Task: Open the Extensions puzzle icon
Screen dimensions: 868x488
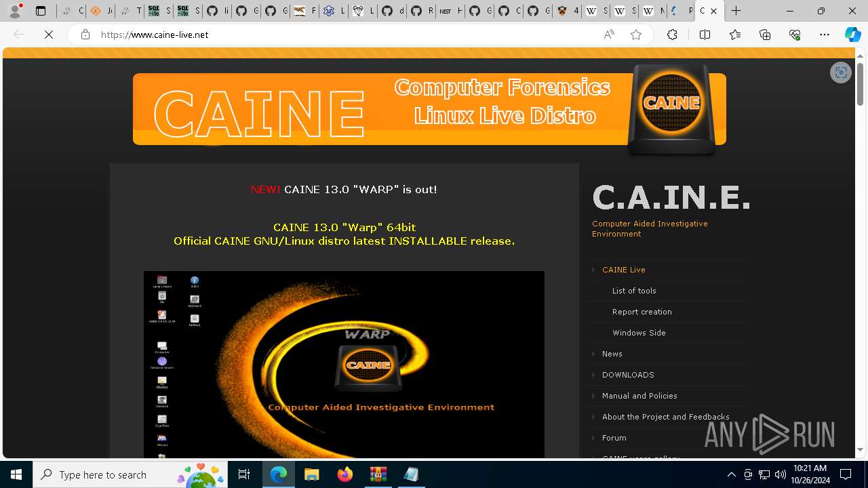Action: click(672, 35)
